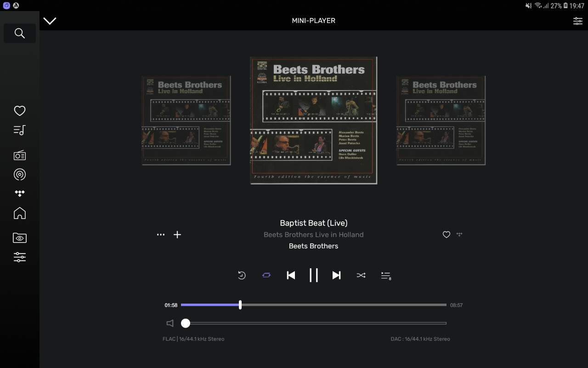Go to Home icon in sidebar

click(x=19, y=213)
